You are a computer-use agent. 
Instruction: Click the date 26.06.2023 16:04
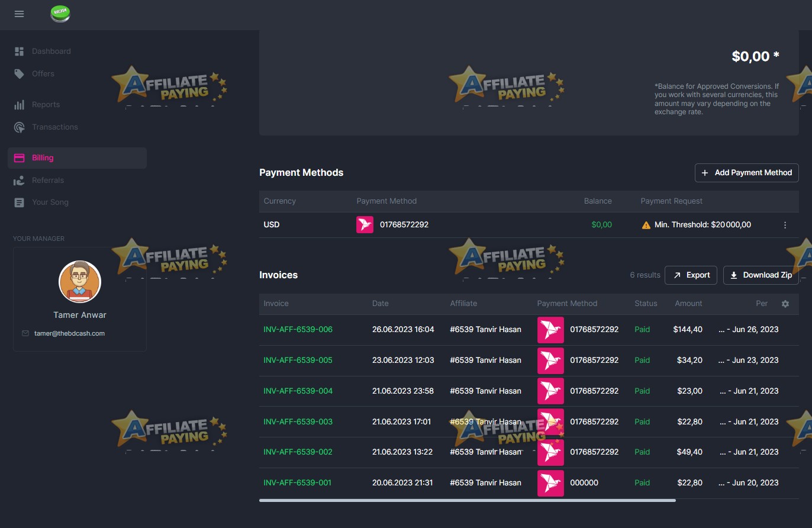click(x=403, y=330)
